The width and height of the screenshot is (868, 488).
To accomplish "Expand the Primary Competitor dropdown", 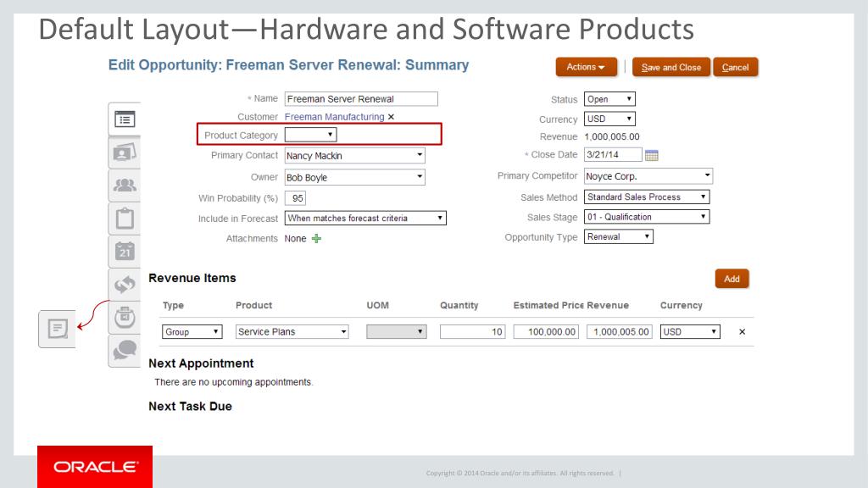I will point(648,176).
